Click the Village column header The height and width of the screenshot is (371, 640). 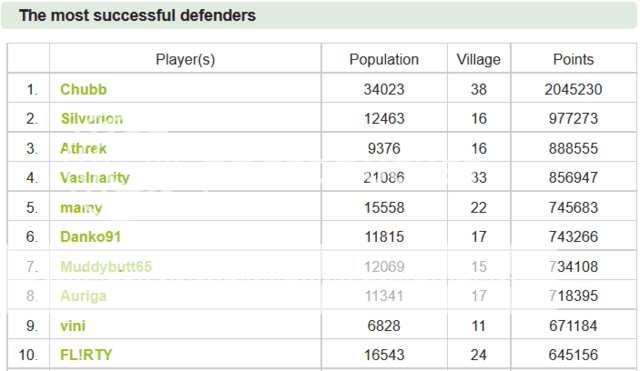click(x=478, y=60)
